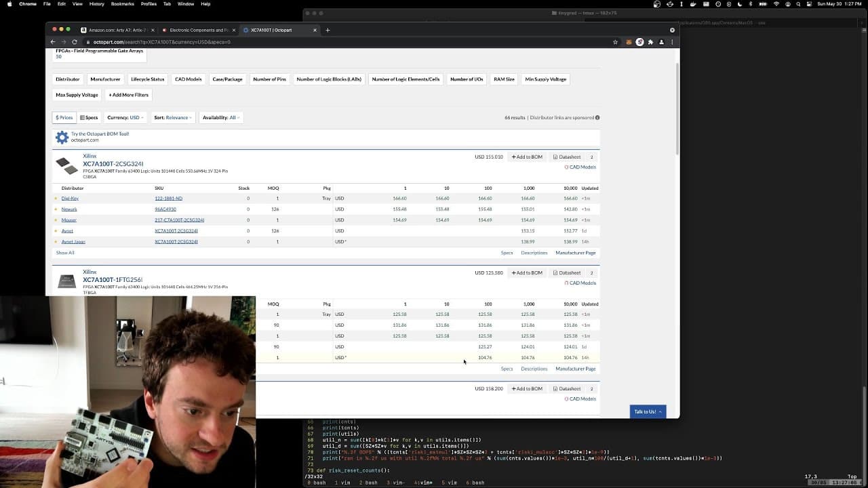Bookmark this page with the star icon
This screenshot has height=488, width=868.
click(615, 42)
